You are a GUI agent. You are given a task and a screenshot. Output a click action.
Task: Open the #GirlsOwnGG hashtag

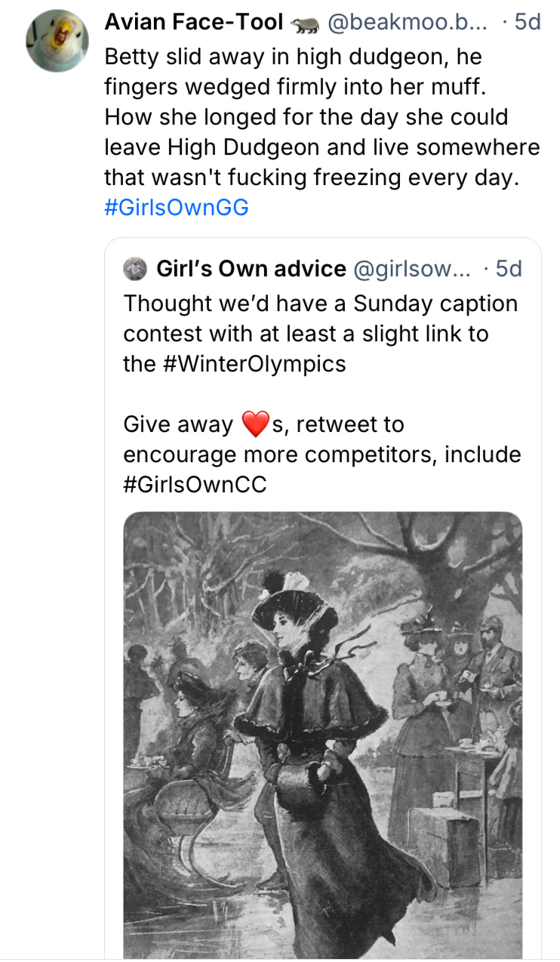pyautogui.click(x=176, y=208)
